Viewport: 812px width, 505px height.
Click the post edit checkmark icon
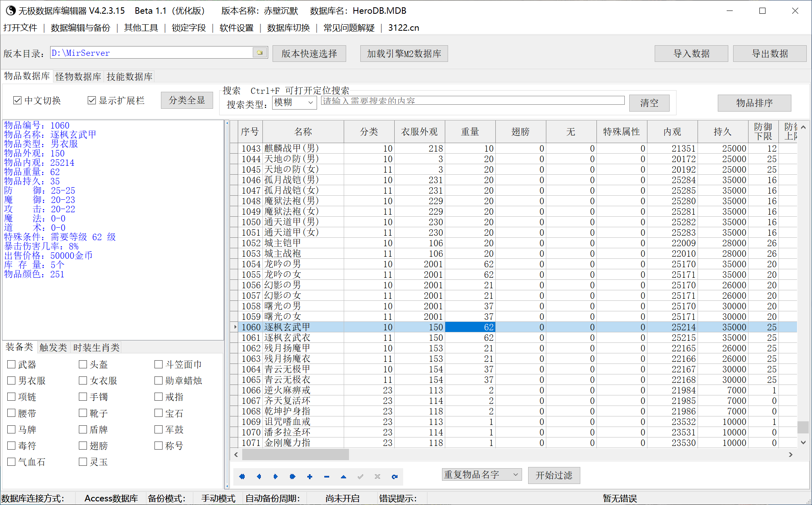click(x=360, y=477)
